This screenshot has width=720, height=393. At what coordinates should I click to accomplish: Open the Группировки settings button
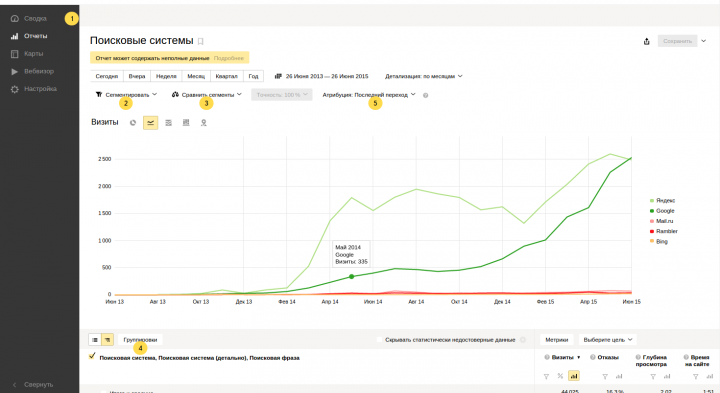[x=140, y=340]
